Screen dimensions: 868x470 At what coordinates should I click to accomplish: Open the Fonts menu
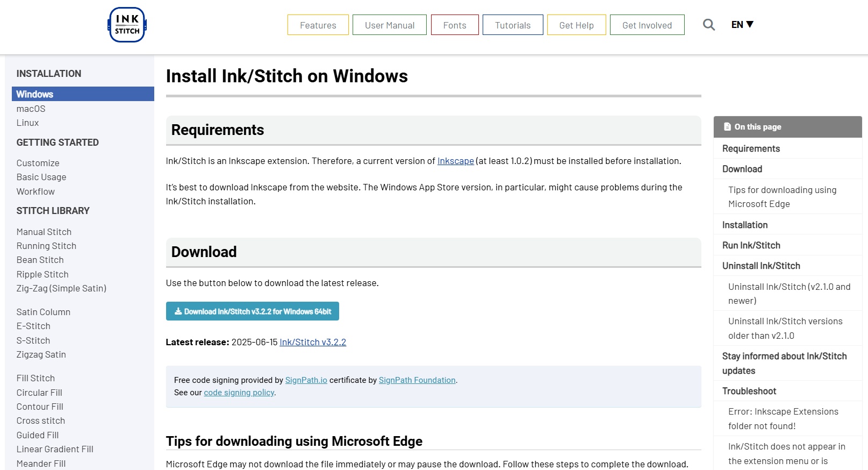(455, 25)
